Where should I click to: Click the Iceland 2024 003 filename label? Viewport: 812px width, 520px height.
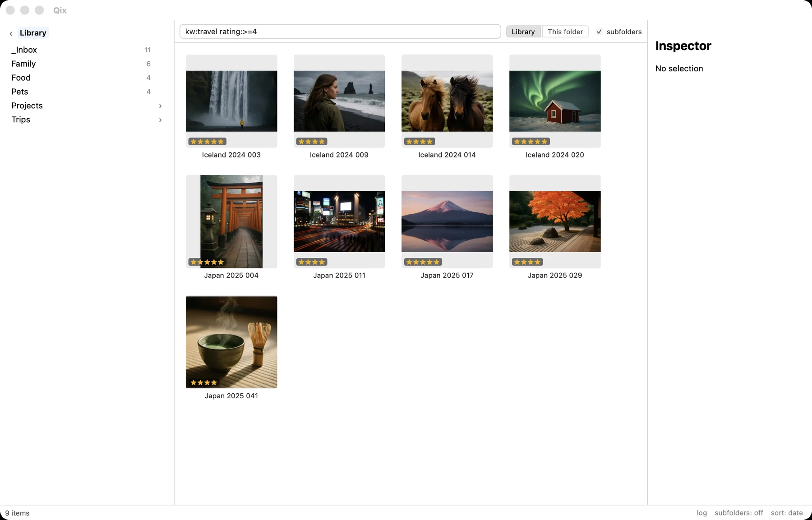point(231,155)
